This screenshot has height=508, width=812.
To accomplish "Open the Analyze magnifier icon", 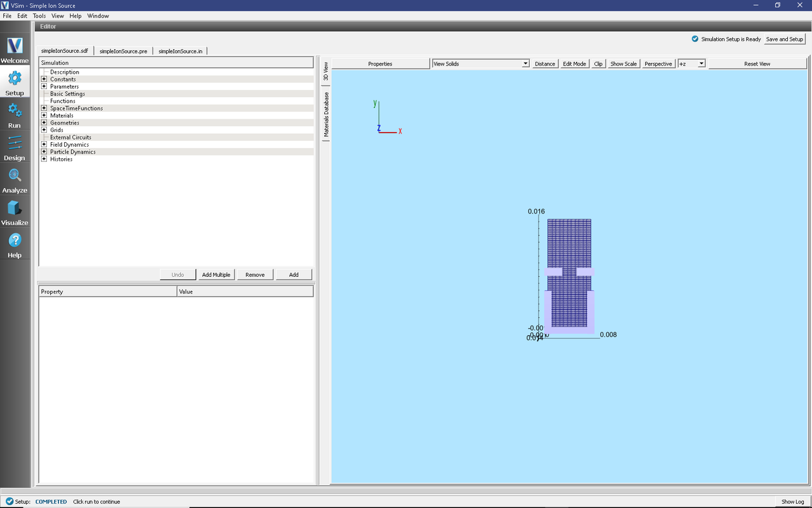I will point(15,175).
